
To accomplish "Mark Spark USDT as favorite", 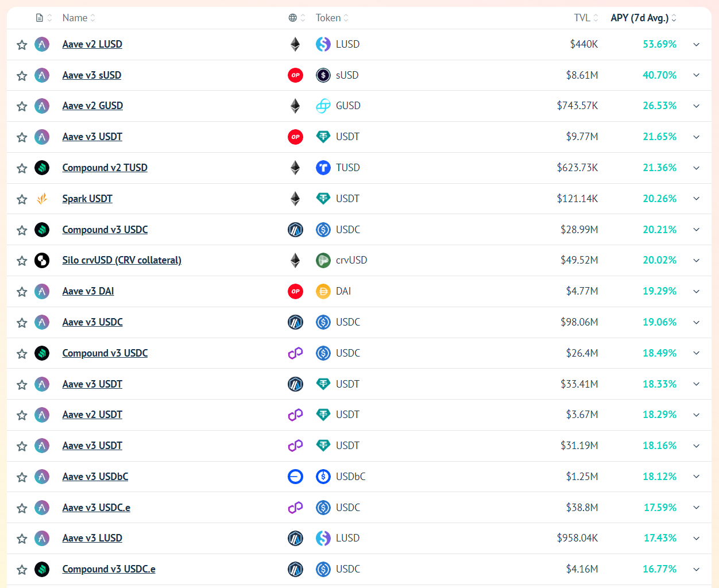I will pyautogui.click(x=22, y=199).
